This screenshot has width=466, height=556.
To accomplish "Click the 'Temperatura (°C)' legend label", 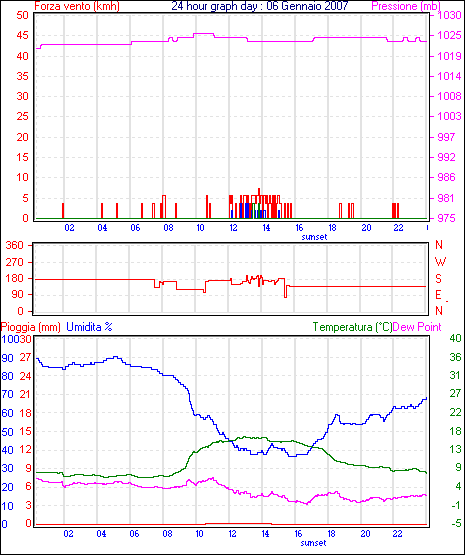I will pyautogui.click(x=353, y=327).
